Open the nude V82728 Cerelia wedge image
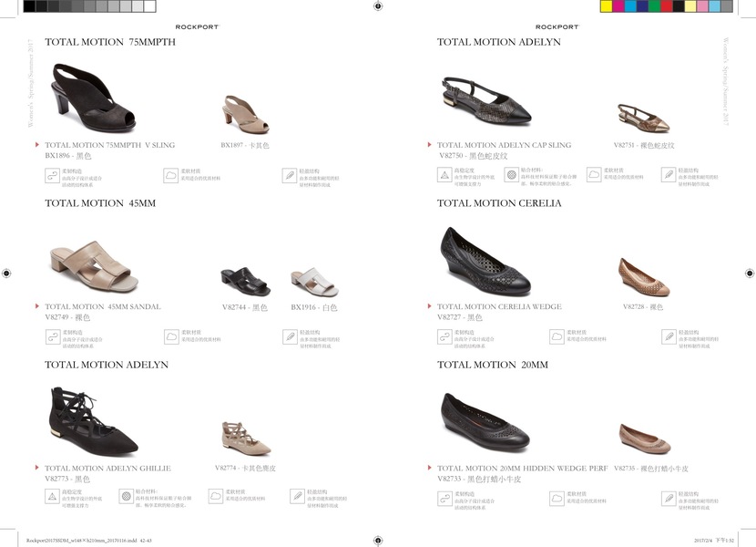Viewport: 756px width, 547px height. click(644, 278)
